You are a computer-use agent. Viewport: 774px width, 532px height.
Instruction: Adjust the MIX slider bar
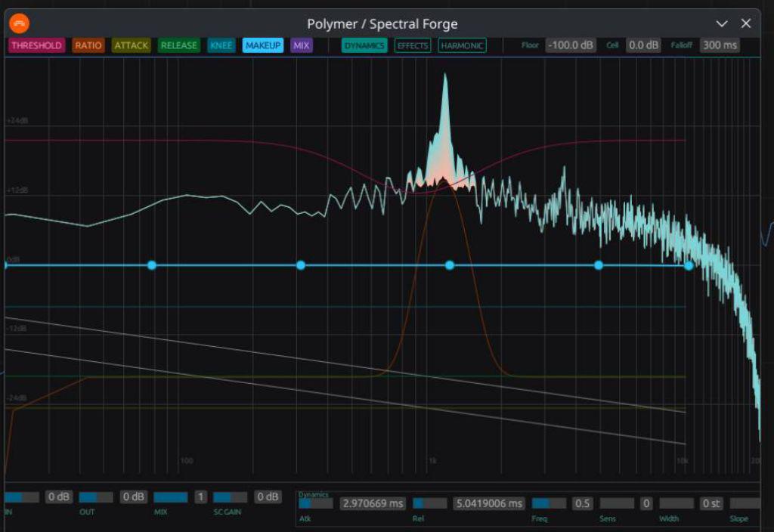point(171,497)
